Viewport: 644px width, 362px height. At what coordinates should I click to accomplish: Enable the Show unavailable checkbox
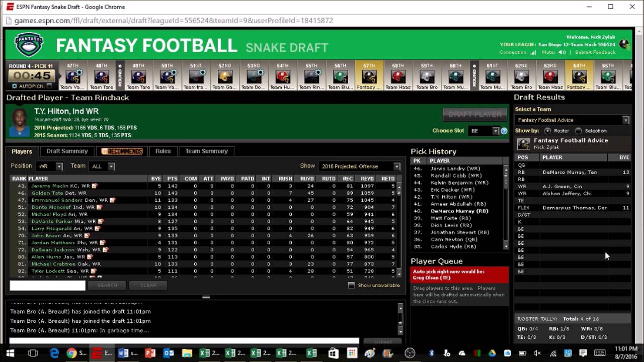pos(351,286)
